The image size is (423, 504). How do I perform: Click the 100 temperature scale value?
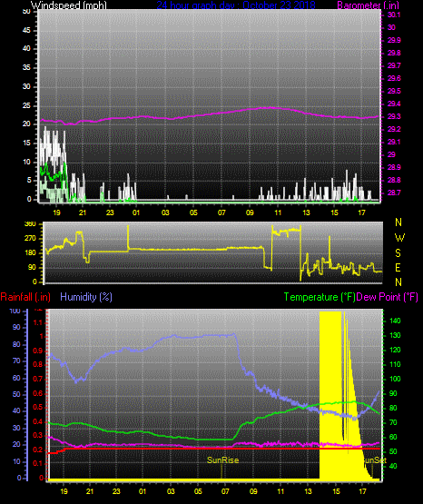tap(395, 379)
